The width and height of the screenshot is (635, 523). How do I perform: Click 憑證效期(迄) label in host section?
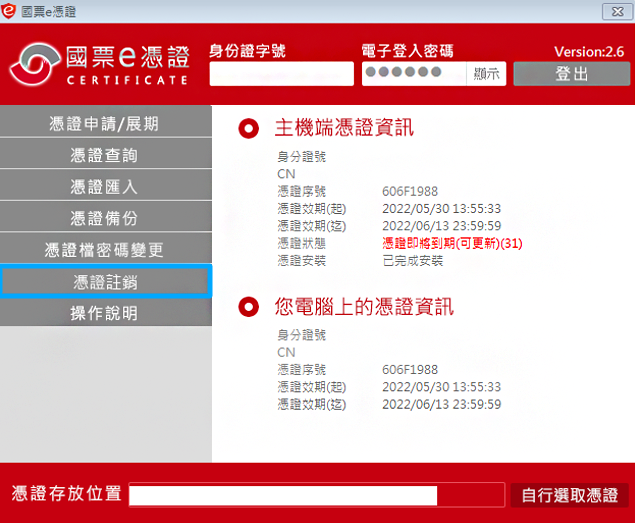(x=311, y=226)
